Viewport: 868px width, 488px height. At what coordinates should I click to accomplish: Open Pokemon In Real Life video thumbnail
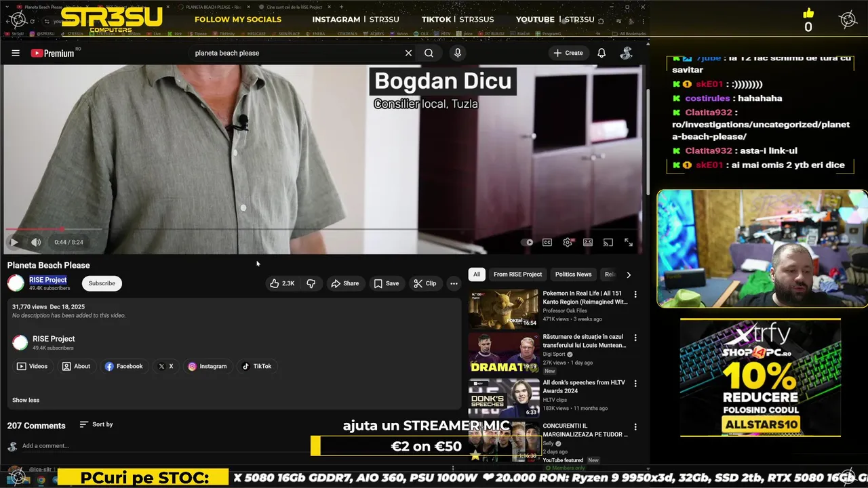pos(504,309)
